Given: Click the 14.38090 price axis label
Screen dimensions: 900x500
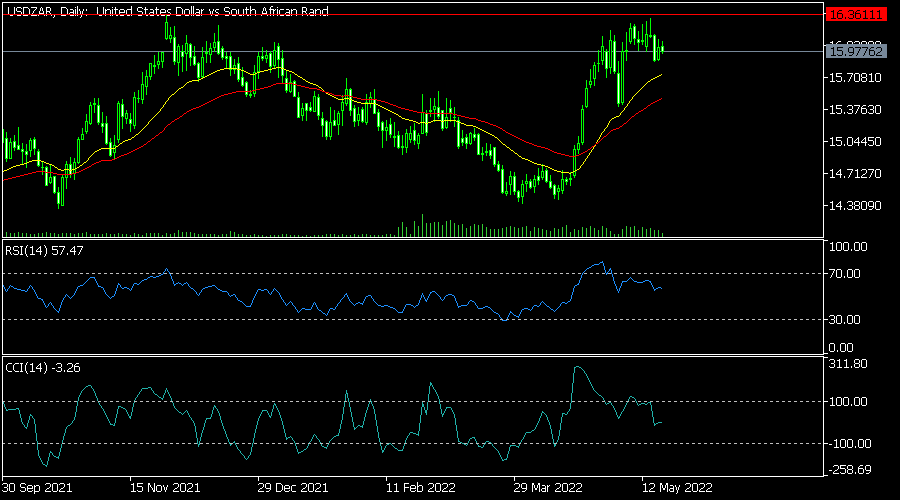Looking at the screenshot, I should pyautogui.click(x=855, y=206).
